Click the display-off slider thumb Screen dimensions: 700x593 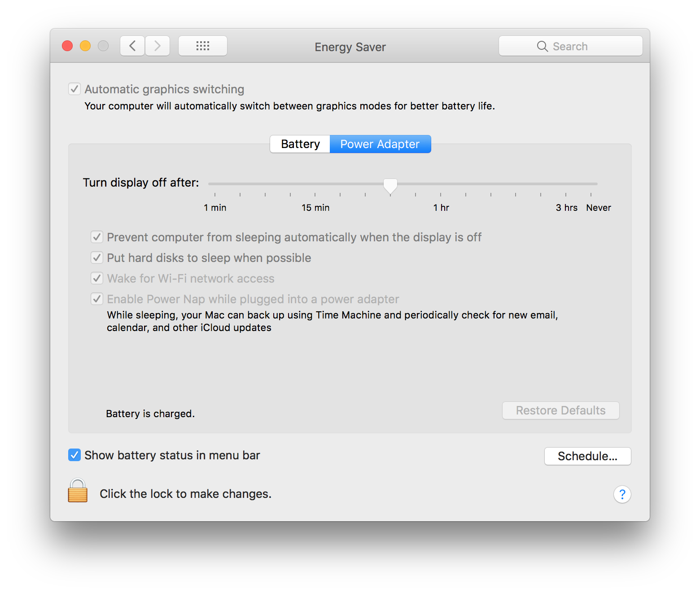coord(390,186)
